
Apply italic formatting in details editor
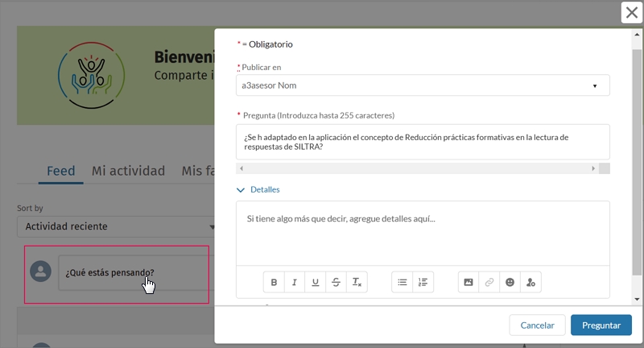click(295, 282)
